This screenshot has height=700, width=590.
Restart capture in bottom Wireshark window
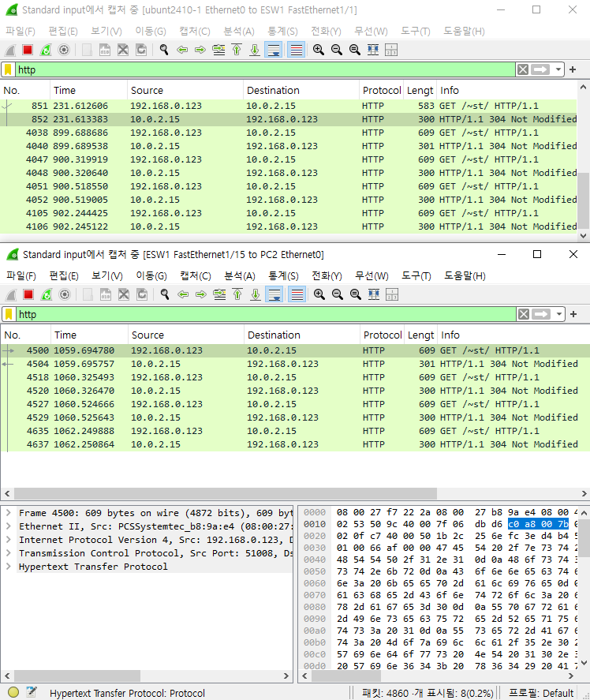pos(47,294)
